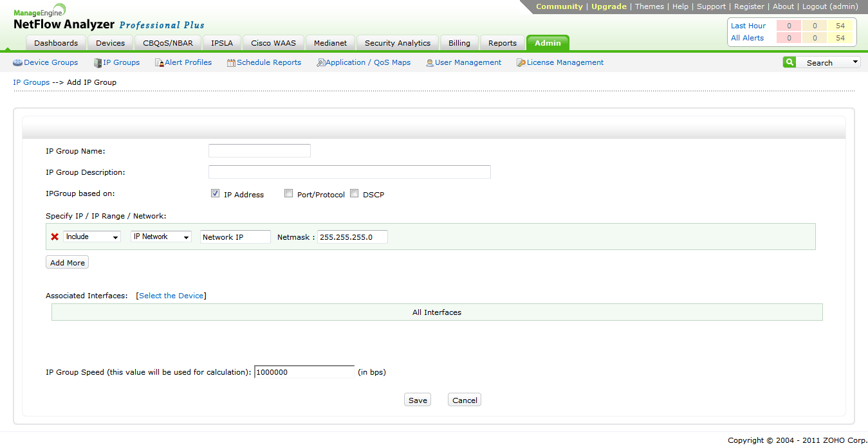Screen dimensions: 868x448
Task: Click the IP Group Speed field
Action: [305, 372]
